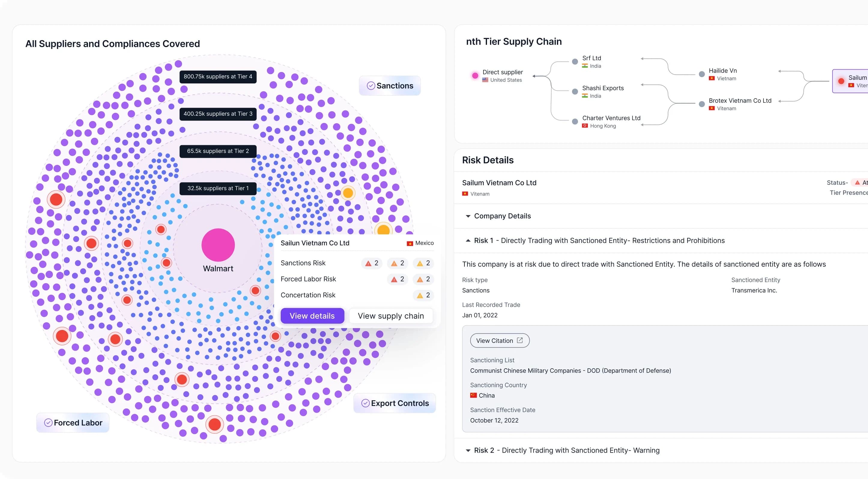Click the red warning icon in Sanctions Risk row
The height and width of the screenshot is (479, 868).
[x=368, y=263]
